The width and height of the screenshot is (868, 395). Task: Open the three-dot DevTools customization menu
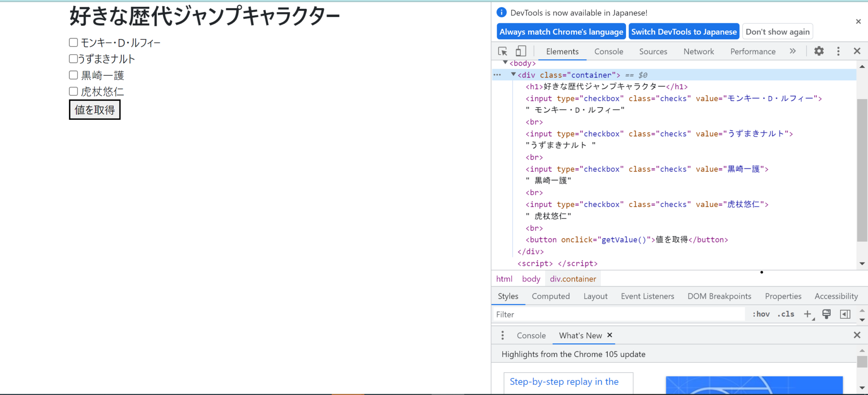click(x=838, y=51)
